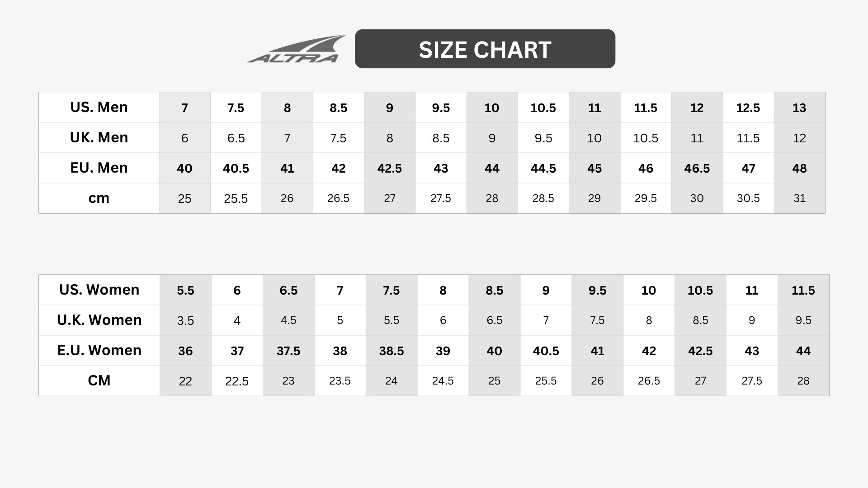Click the SIZE CHART title banner
The image size is (868, 488).
tap(485, 49)
